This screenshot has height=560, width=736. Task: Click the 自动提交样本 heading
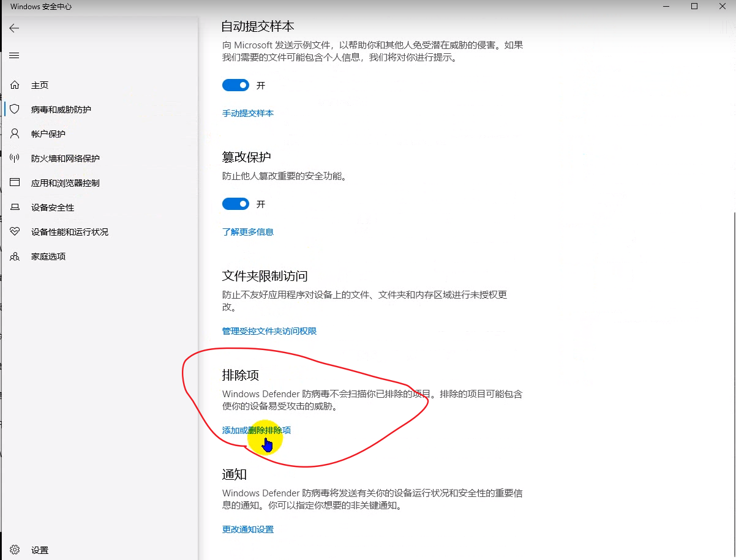point(258,26)
